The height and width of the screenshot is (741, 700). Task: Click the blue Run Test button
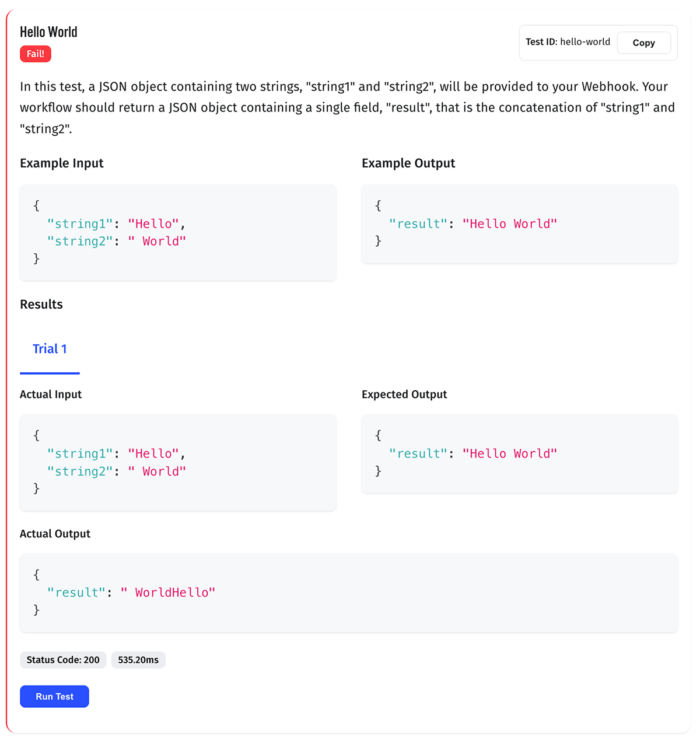click(x=54, y=697)
